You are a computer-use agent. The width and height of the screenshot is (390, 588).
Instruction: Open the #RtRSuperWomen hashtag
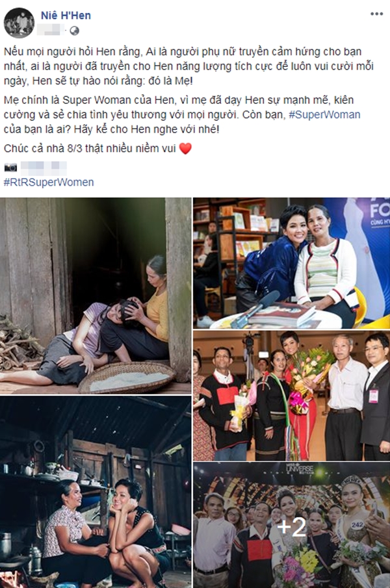point(49,183)
